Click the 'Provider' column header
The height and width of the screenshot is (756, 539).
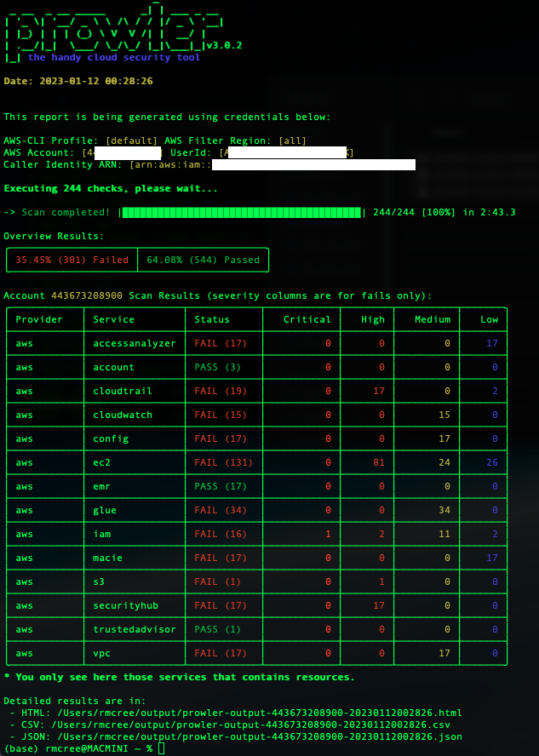click(39, 319)
